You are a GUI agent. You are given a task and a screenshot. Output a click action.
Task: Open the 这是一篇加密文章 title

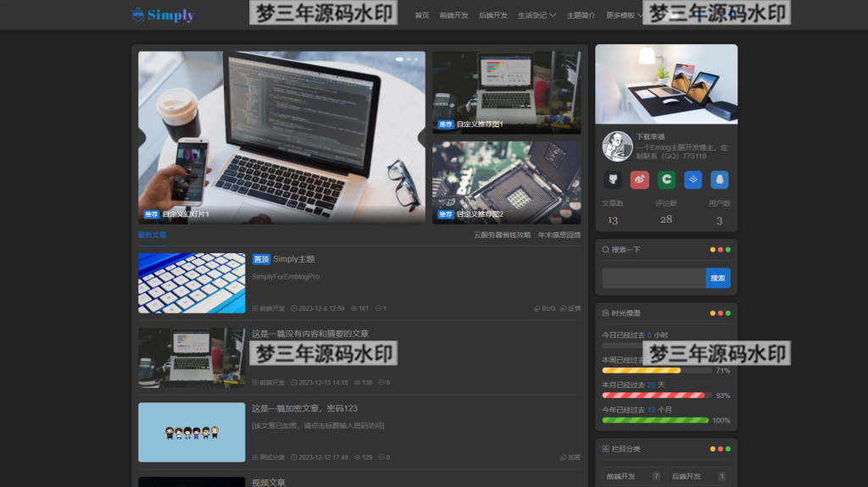(304, 408)
